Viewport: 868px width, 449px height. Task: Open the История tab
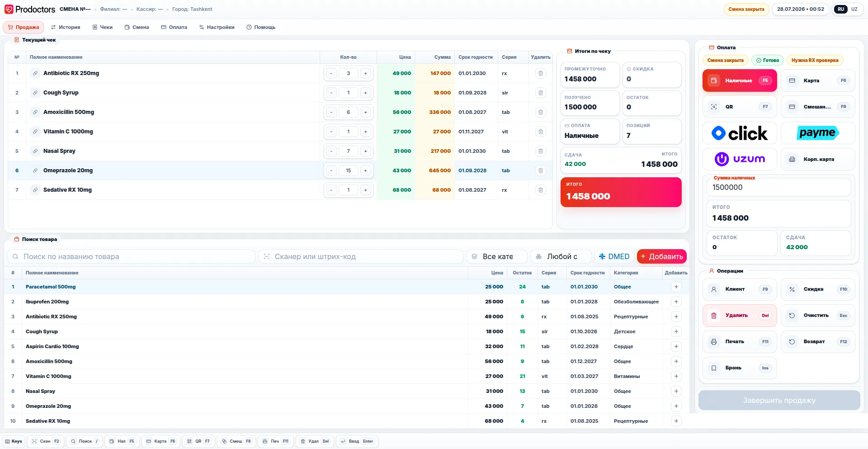tap(66, 27)
